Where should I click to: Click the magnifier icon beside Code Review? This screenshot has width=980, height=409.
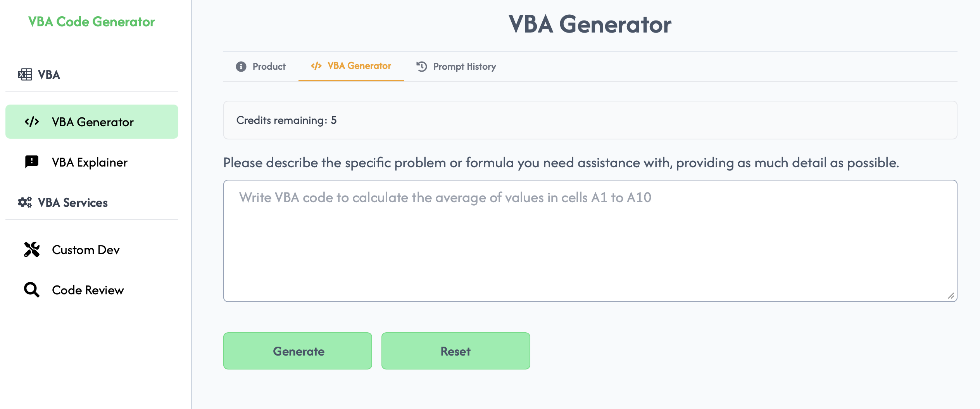pyautogui.click(x=31, y=290)
